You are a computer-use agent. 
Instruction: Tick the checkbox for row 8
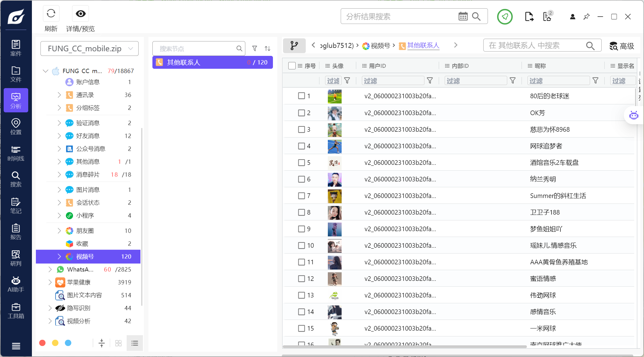click(301, 212)
